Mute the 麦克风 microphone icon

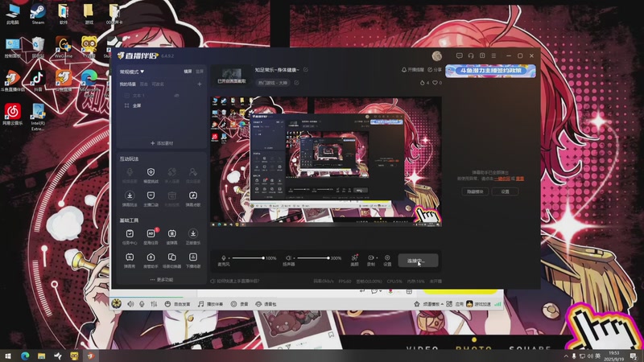pyautogui.click(x=224, y=257)
